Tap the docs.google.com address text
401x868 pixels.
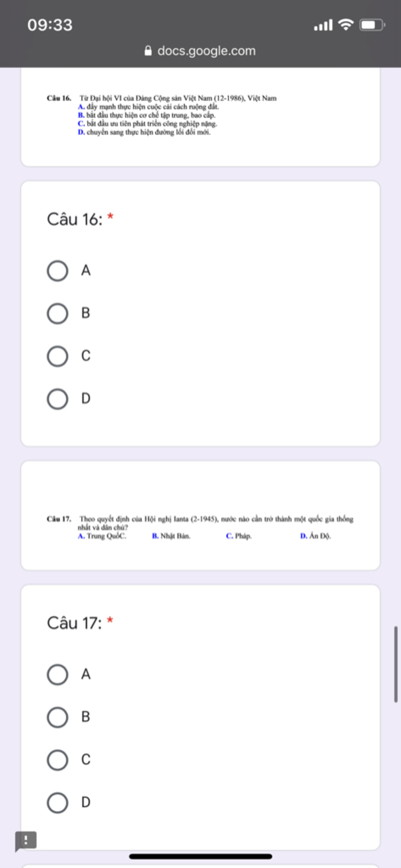(206, 51)
